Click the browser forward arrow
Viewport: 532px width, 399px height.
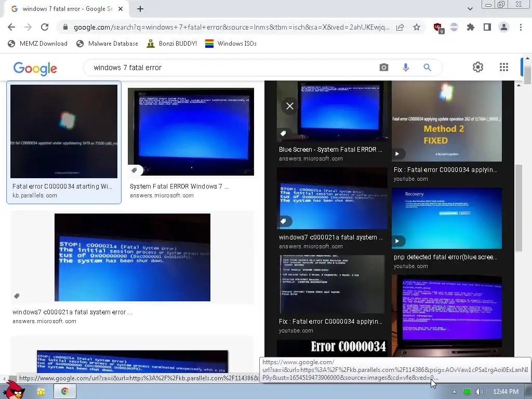pyautogui.click(x=28, y=27)
